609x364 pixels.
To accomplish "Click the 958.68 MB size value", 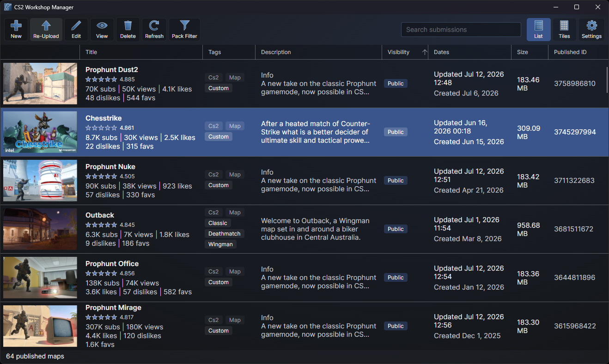I will (529, 230).
